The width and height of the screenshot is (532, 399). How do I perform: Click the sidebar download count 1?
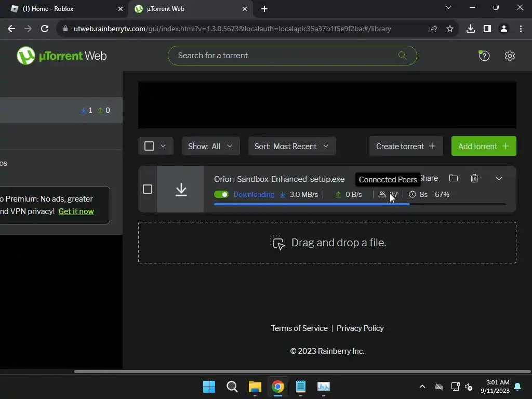[x=90, y=110]
